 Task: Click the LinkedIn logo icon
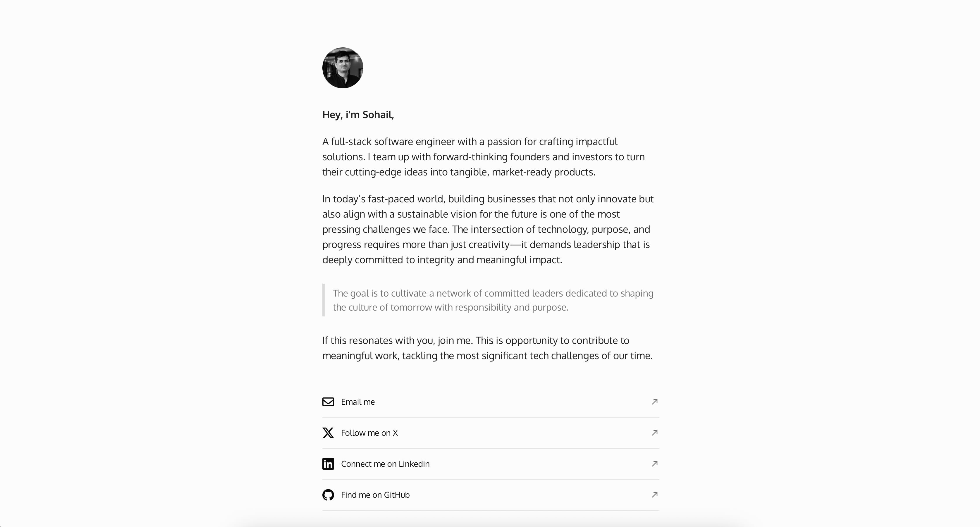click(x=328, y=464)
